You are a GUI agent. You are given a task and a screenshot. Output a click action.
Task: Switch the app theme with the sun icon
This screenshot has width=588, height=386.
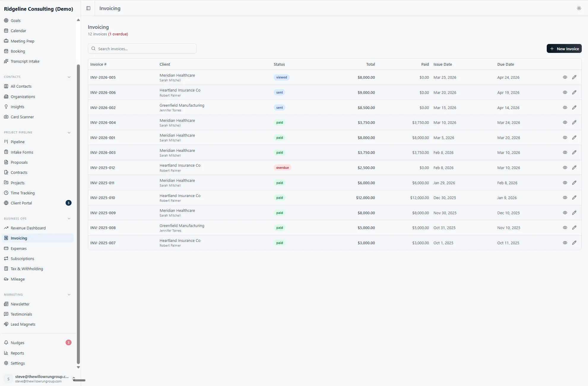point(579,8)
